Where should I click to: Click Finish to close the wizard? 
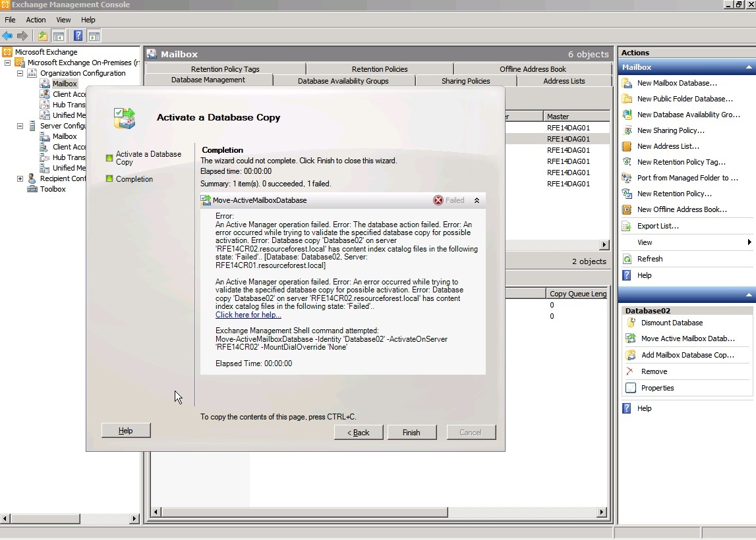(x=411, y=433)
